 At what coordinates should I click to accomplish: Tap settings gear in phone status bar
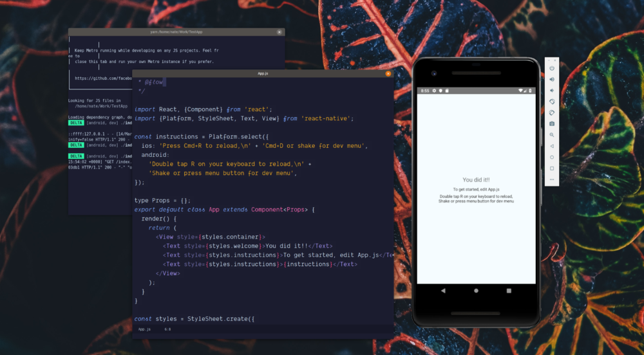[434, 91]
